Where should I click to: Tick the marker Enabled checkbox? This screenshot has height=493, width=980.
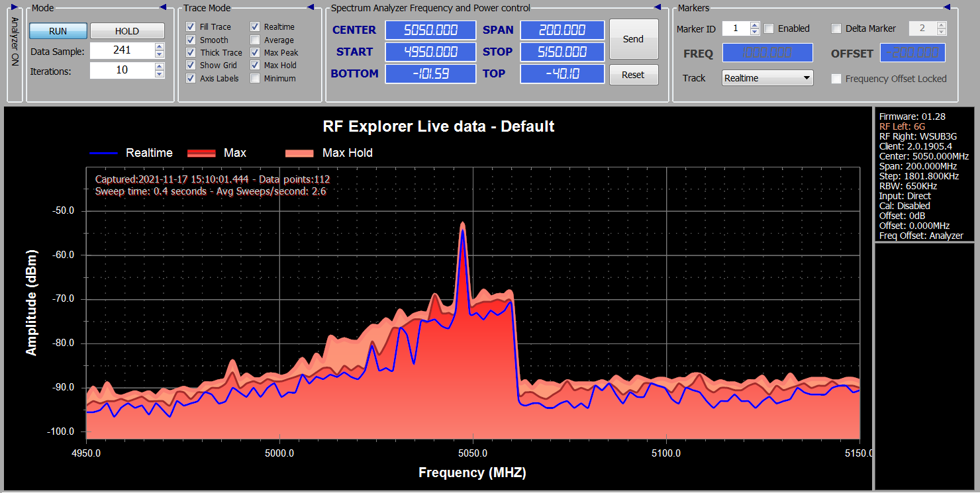pyautogui.click(x=769, y=28)
